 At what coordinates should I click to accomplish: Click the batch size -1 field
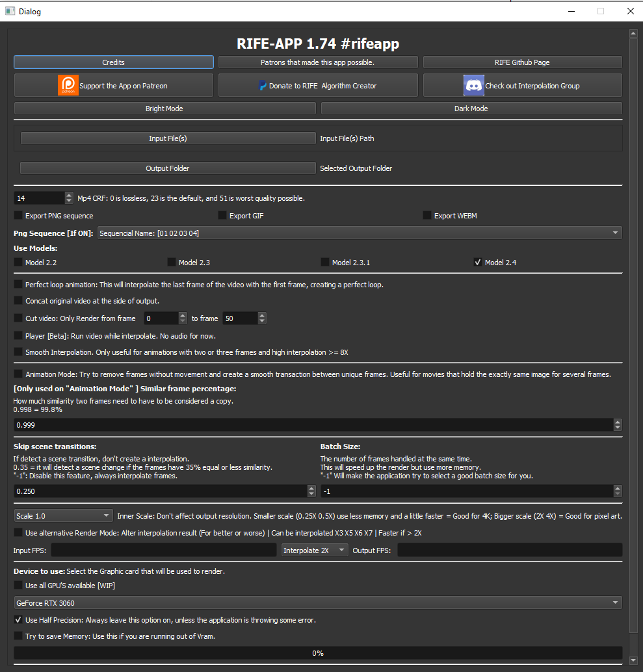click(x=467, y=491)
